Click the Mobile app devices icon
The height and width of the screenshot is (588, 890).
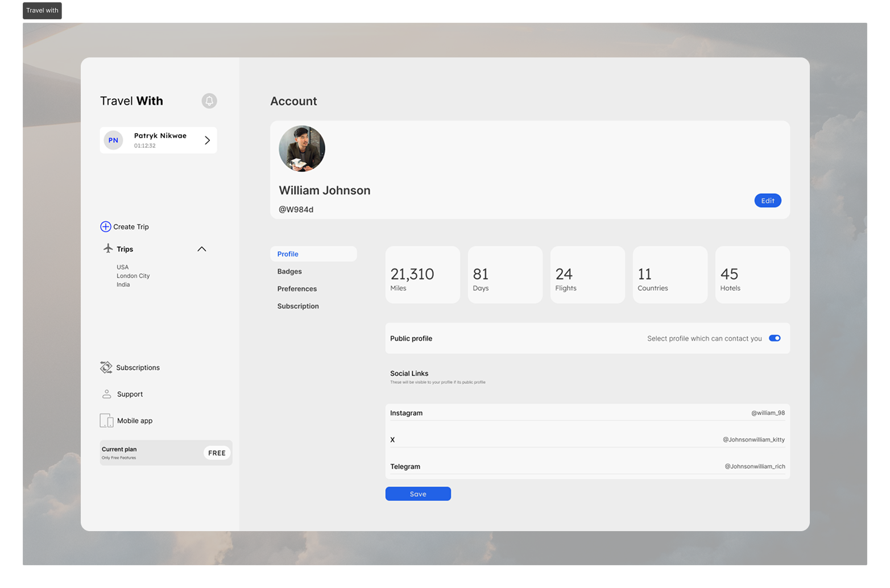tap(106, 421)
